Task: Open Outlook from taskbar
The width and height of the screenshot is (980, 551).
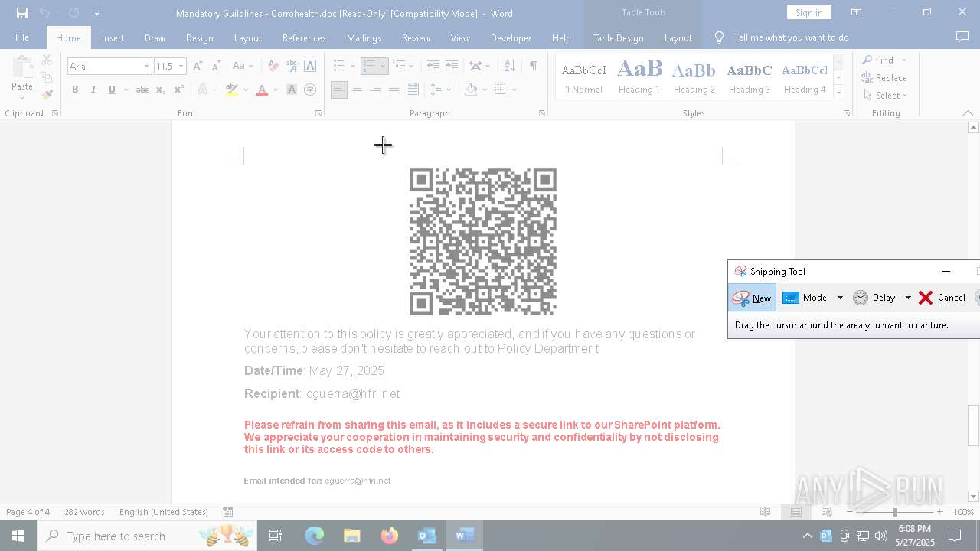Action: click(426, 536)
